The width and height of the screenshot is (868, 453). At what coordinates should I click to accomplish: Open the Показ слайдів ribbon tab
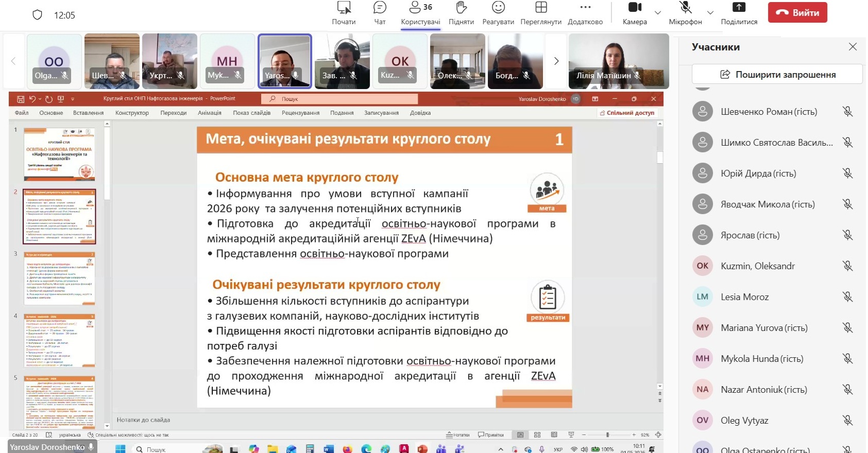[x=252, y=113]
